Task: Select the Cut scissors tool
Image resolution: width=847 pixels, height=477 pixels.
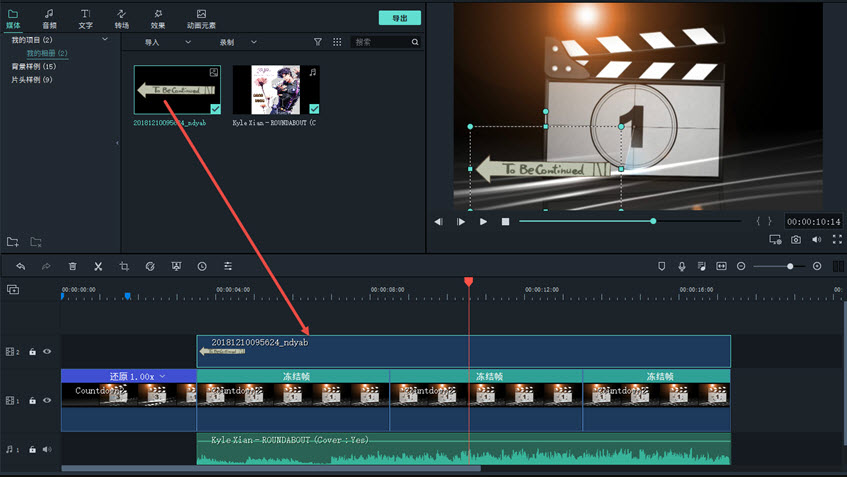Action: coord(98,266)
